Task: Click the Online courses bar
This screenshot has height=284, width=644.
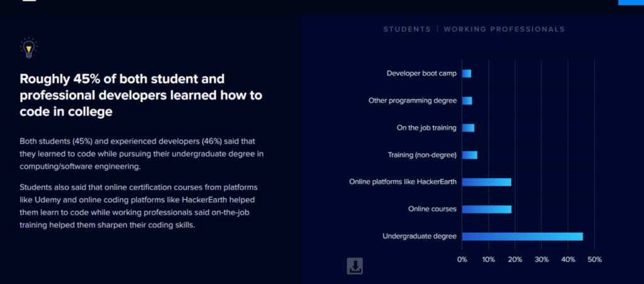Action: point(487,209)
